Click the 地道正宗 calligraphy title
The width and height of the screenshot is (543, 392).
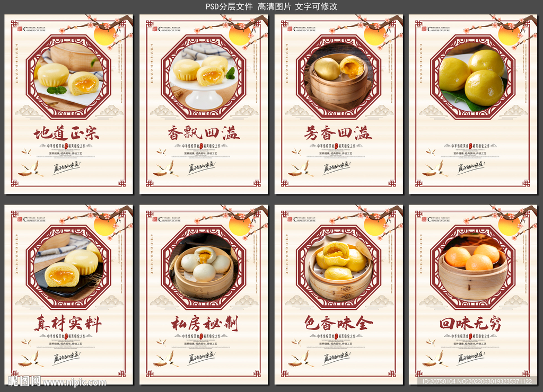coord(66,133)
